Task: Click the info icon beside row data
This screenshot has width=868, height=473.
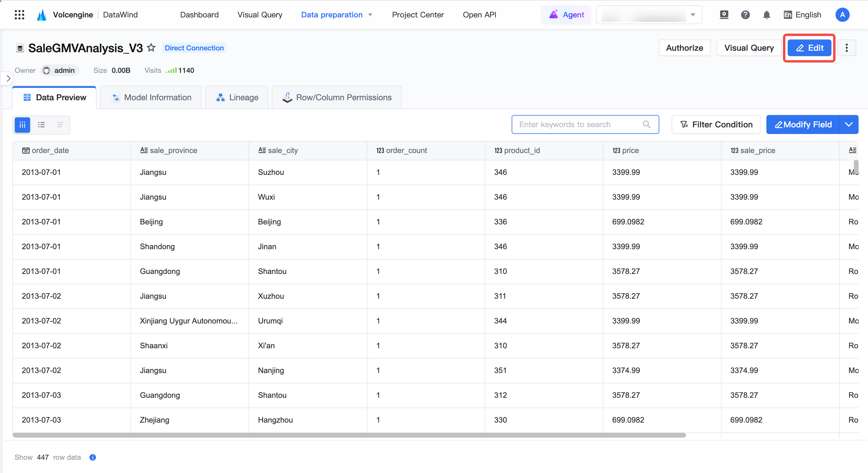Action: [x=93, y=457]
